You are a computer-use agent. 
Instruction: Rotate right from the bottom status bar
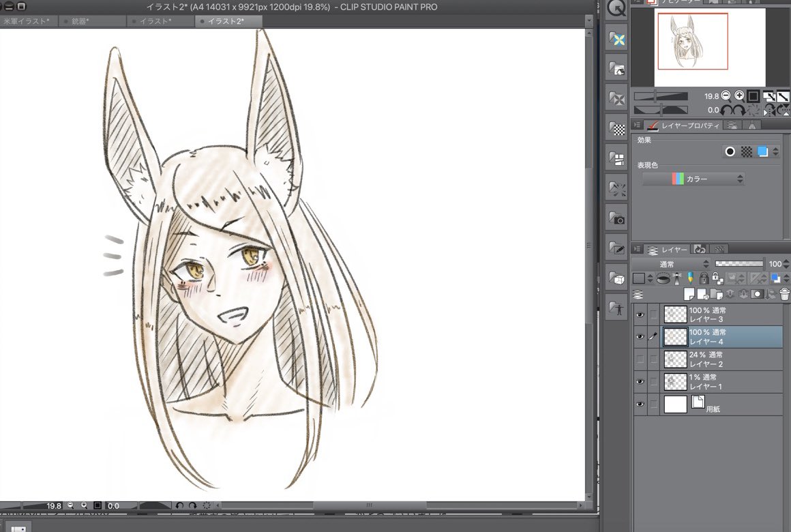click(x=193, y=505)
